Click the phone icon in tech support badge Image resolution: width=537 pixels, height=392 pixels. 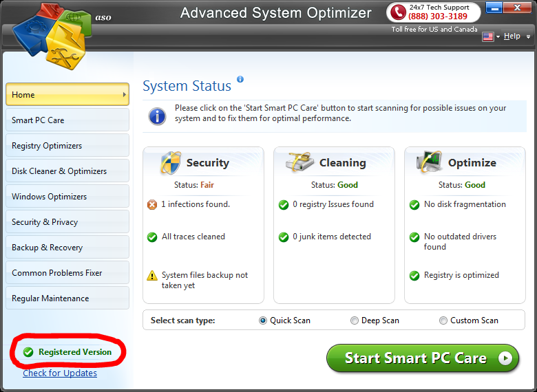(398, 12)
